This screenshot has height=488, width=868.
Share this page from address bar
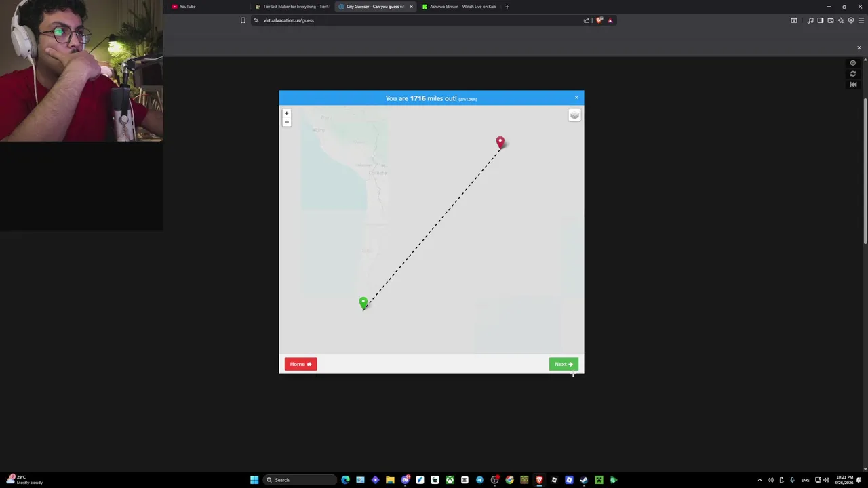(587, 20)
